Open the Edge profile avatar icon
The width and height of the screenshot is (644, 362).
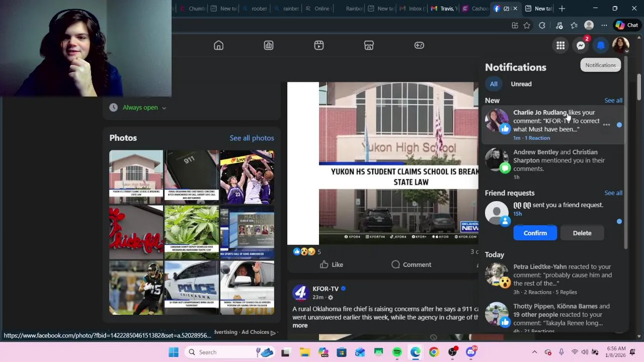coord(589,25)
